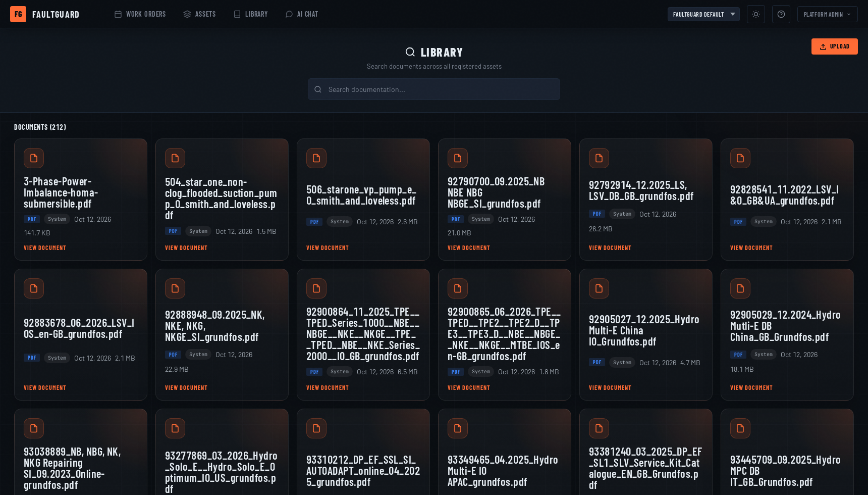Click the magnifier icon in search field
The width and height of the screenshot is (868, 495).
click(x=318, y=89)
